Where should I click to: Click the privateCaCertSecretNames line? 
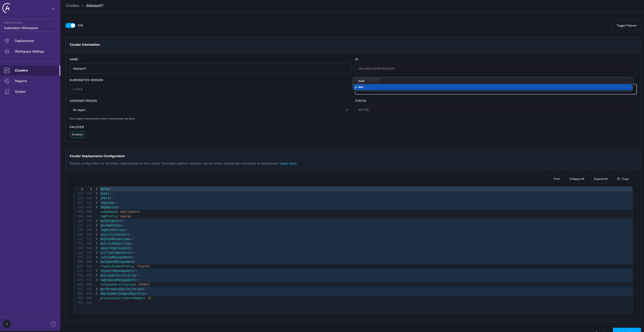[125, 298]
